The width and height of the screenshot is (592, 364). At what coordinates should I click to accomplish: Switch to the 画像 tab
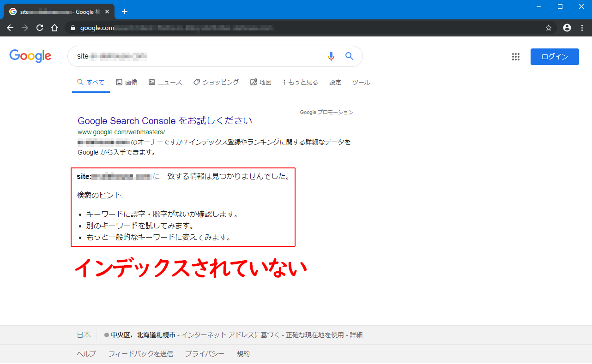pyautogui.click(x=127, y=82)
